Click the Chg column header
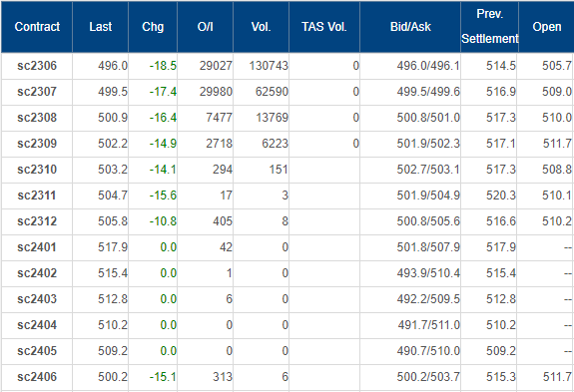The width and height of the screenshot is (574, 392). click(153, 27)
